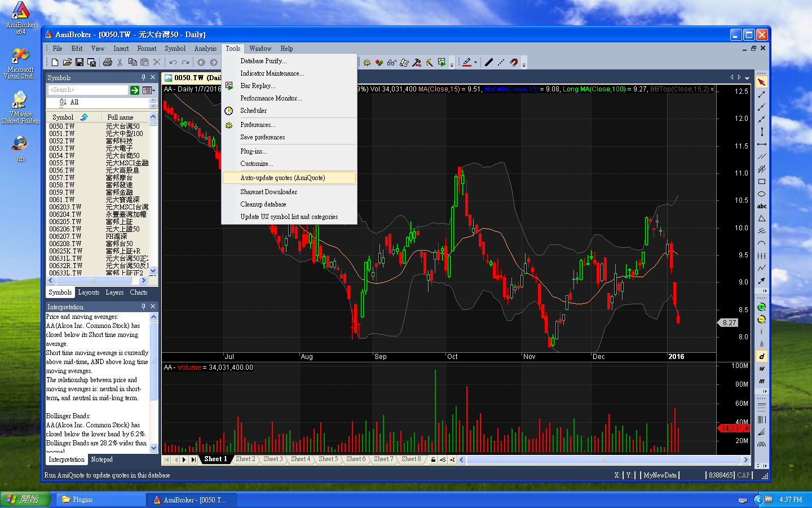
Task: Click in the symbol Search field
Action: coord(87,90)
